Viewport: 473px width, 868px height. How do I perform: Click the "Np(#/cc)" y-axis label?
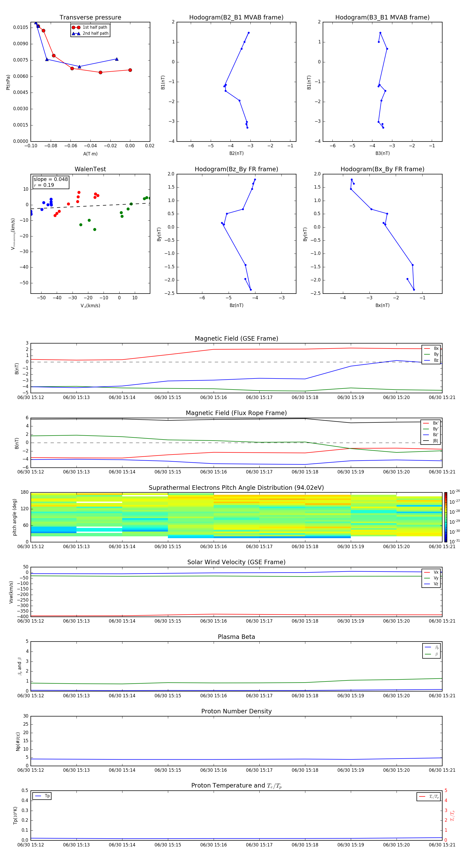[18, 741]
